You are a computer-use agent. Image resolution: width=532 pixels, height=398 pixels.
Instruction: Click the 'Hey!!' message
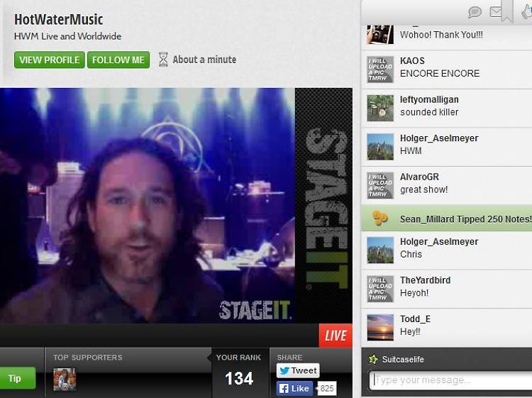410,331
